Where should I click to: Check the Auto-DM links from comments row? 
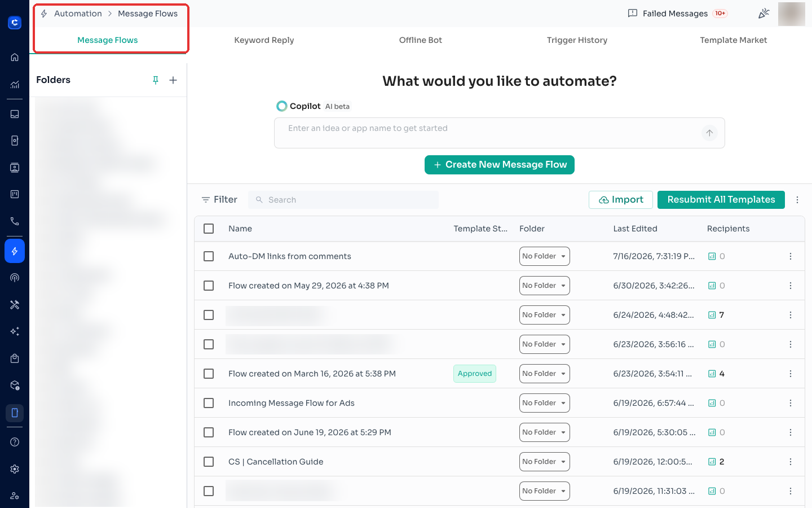pos(209,256)
